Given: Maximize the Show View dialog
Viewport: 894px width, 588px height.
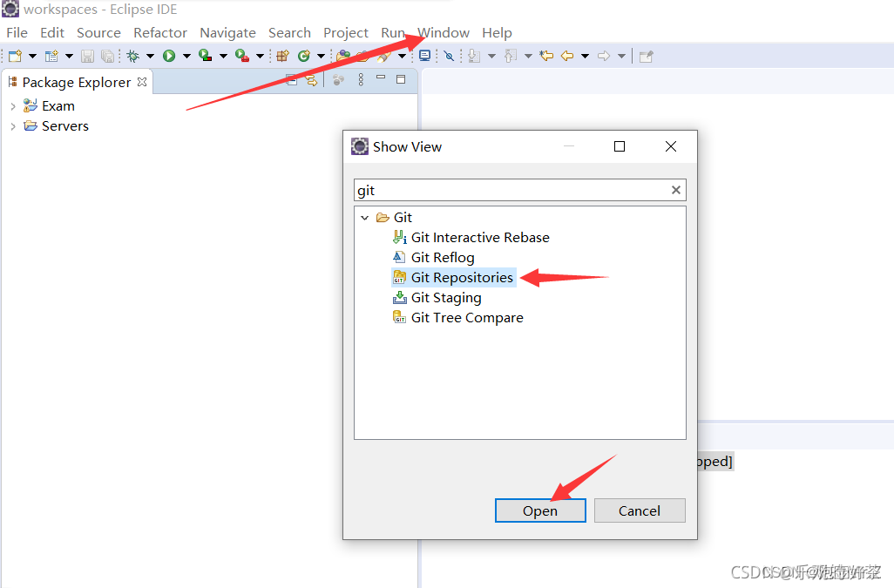Looking at the screenshot, I should click(620, 146).
